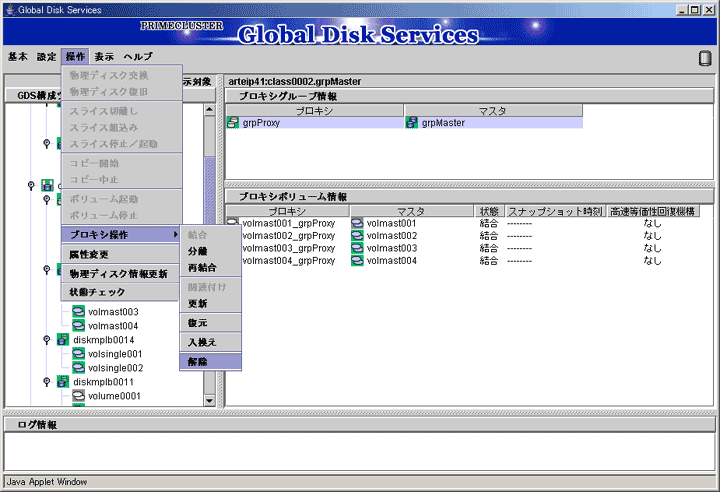Toggle expander beside the class floppy icon
The height and width of the screenshot is (492, 720).
click(x=31, y=185)
